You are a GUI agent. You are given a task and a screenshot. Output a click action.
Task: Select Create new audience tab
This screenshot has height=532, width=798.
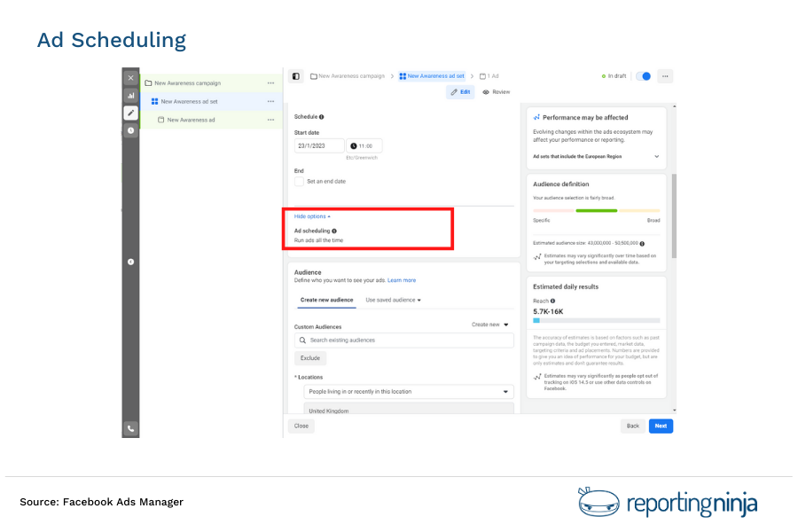coord(326,300)
